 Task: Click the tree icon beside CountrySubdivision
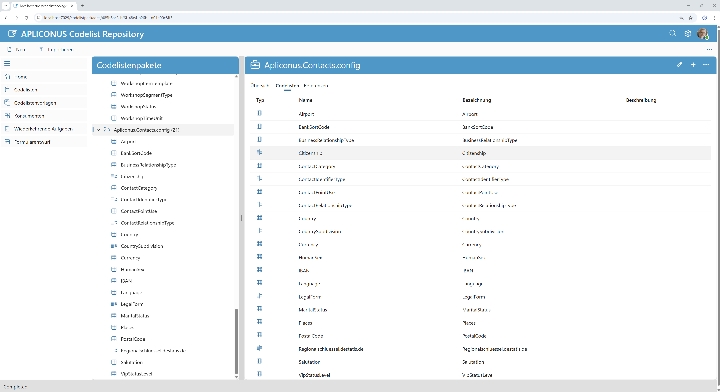113,246
